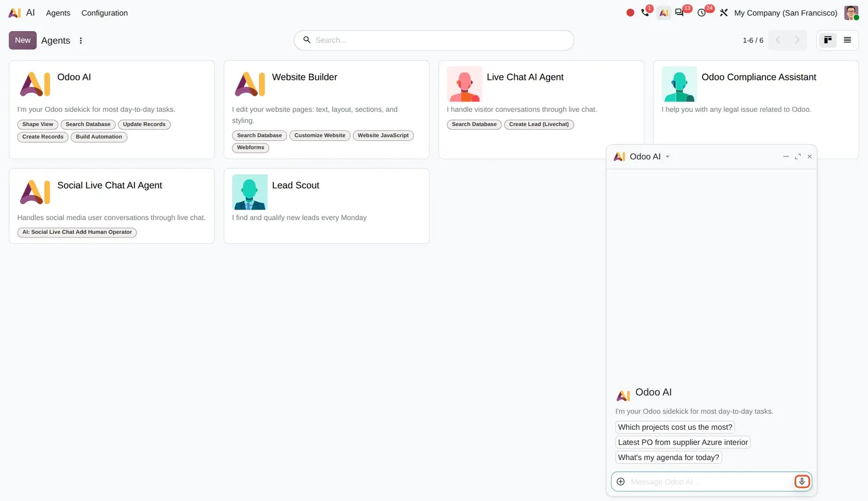Click the red recording indicator icon
868x501 pixels.
(630, 12)
